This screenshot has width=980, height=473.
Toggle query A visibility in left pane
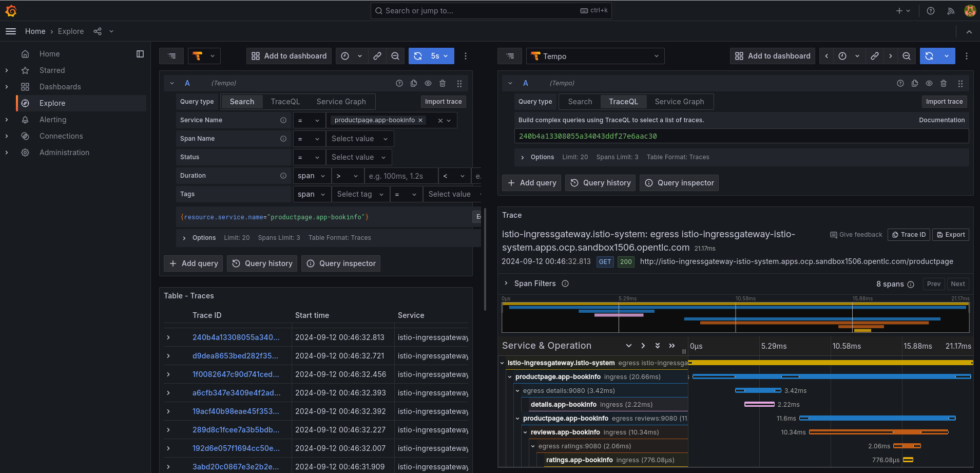[428, 83]
